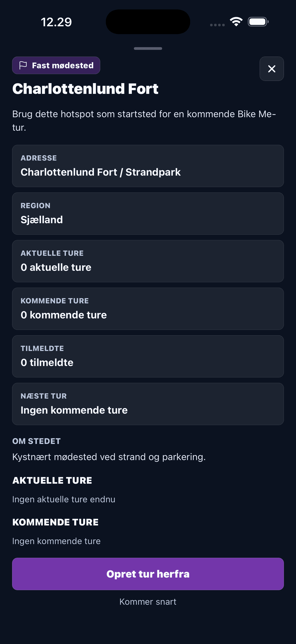The height and width of the screenshot is (644, 296).
Task: Tap the Wi-Fi status icon
Action: pos(236,22)
